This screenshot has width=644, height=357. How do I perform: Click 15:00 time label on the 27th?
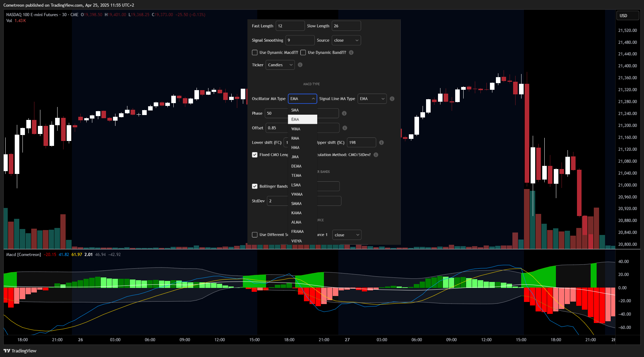pyautogui.click(x=521, y=340)
